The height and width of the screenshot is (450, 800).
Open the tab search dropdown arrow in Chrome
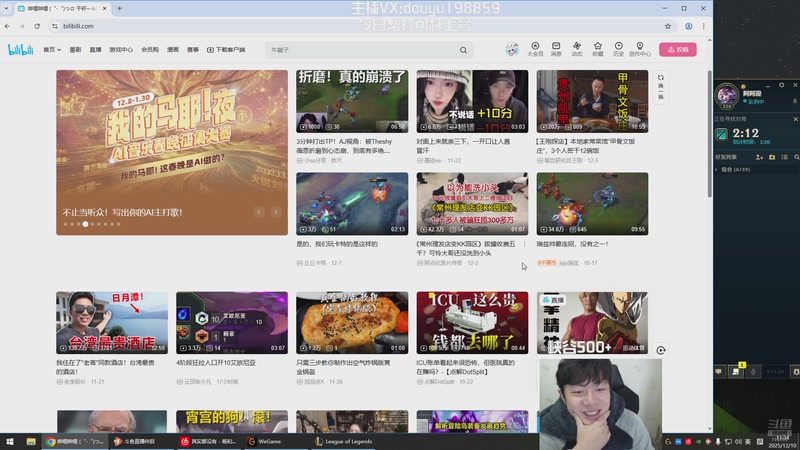tap(6, 8)
